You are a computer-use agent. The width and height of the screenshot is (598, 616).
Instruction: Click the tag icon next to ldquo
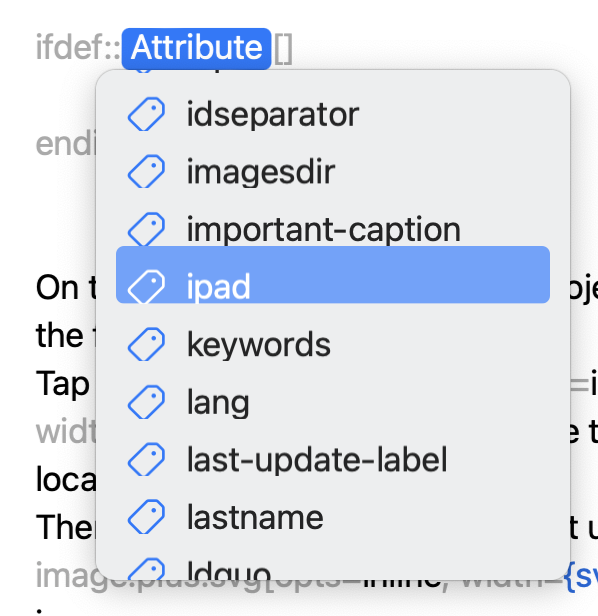[146, 569]
